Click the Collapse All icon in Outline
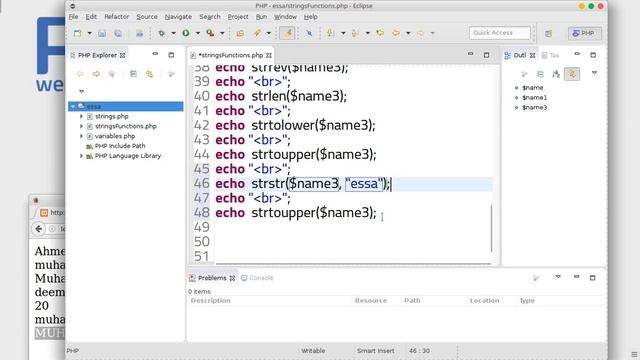Screen dimensions: 640x360 (540, 74)
